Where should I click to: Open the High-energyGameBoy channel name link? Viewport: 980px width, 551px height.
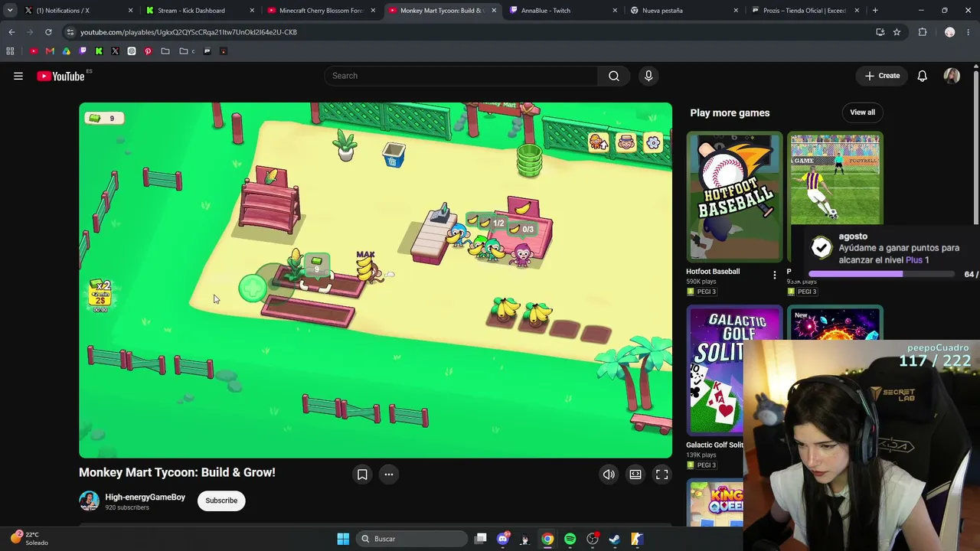coord(145,497)
